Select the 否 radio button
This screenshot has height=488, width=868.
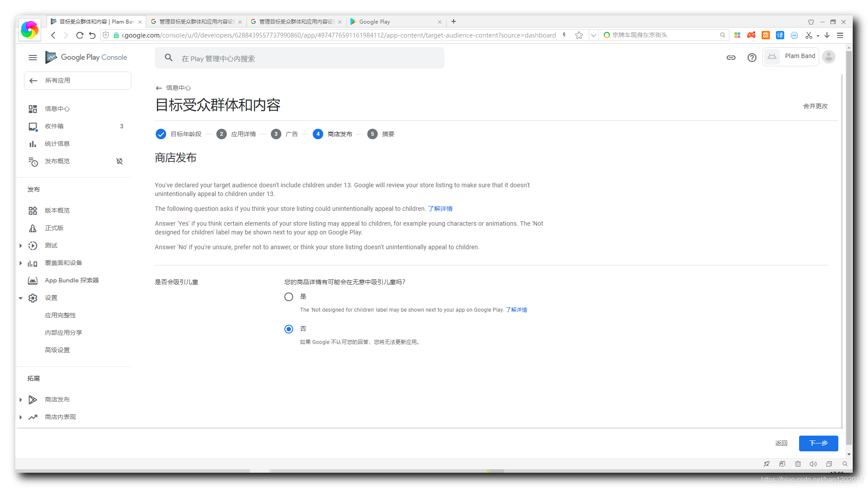pos(289,329)
